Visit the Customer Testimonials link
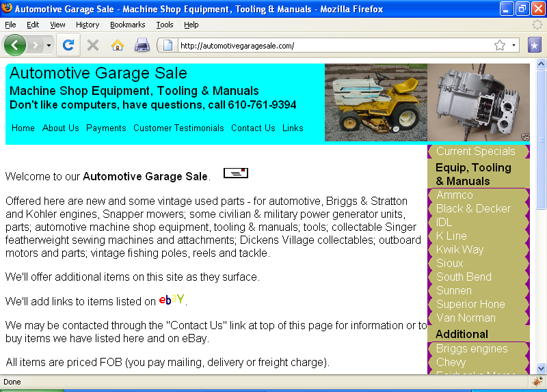 pyautogui.click(x=178, y=128)
